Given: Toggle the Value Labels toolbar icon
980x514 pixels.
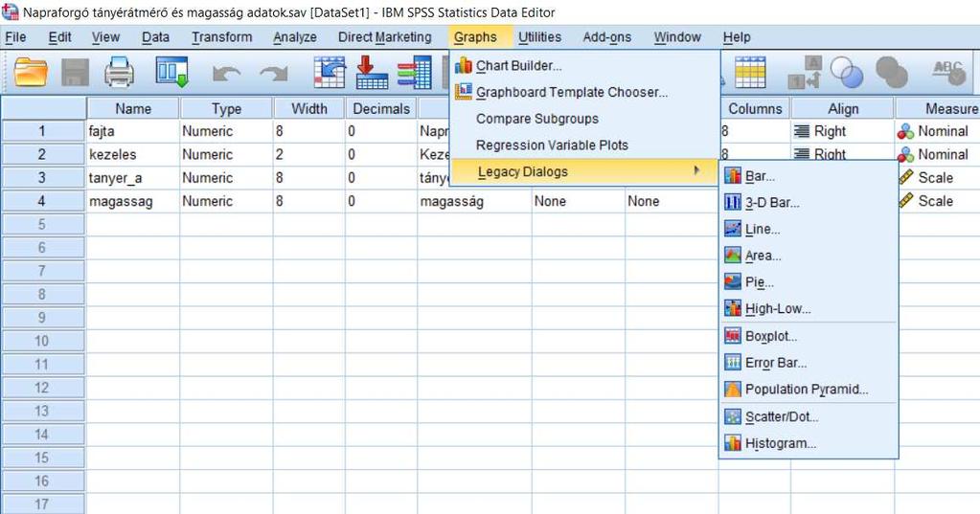Looking at the screenshot, I should tap(804, 73).
